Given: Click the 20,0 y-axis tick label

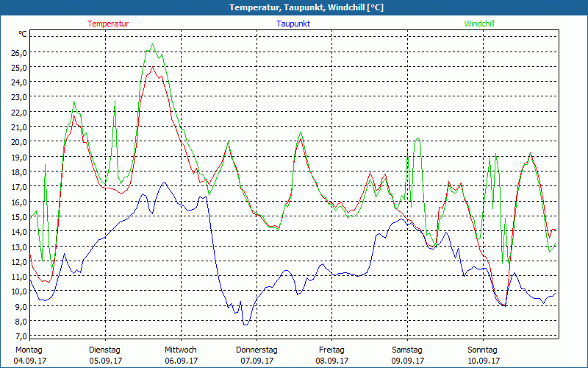Looking at the screenshot, I should (x=18, y=142).
